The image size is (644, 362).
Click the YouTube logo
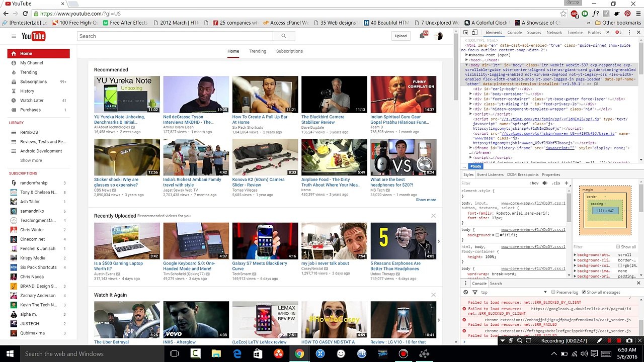click(34, 36)
